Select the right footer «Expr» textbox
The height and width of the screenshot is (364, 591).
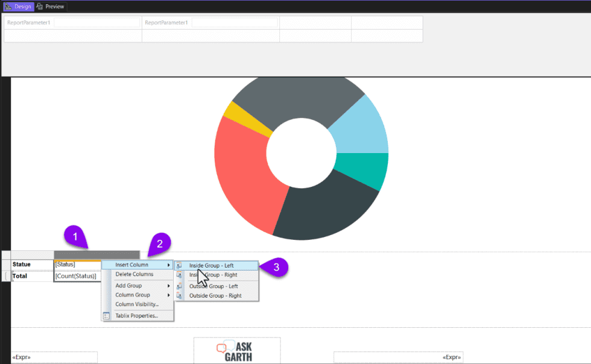pyautogui.click(x=399, y=357)
